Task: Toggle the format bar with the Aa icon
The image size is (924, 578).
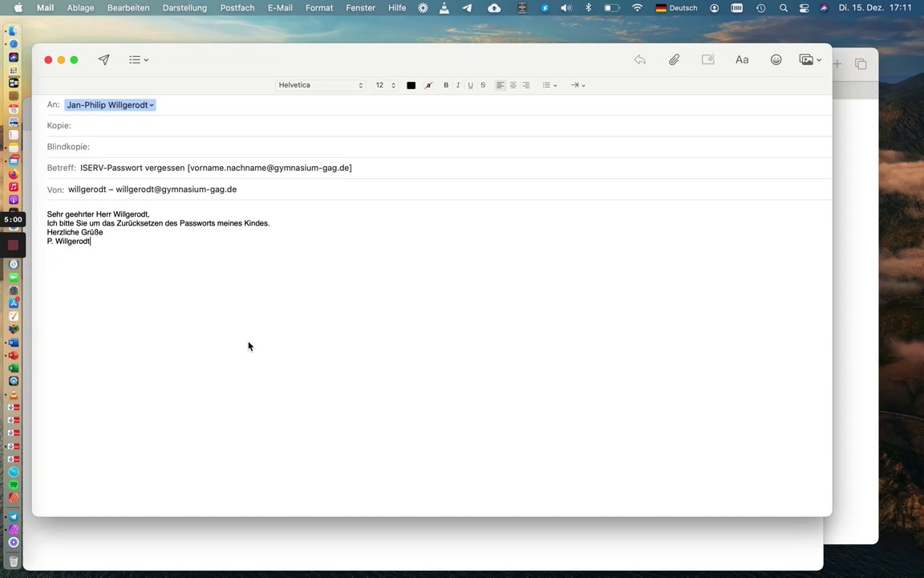Action: click(742, 59)
